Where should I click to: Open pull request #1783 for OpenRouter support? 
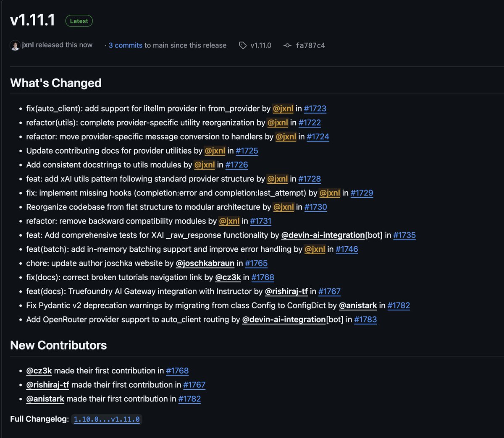[x=365, y=320]
